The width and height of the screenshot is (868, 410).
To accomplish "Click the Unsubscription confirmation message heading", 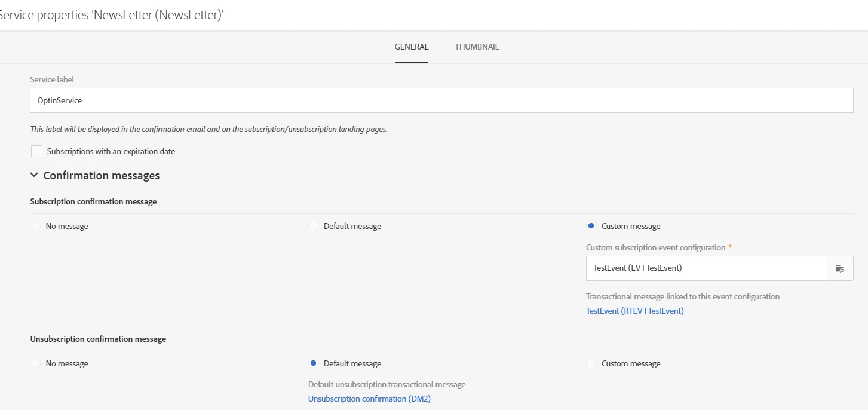I will tap(98, 339).
